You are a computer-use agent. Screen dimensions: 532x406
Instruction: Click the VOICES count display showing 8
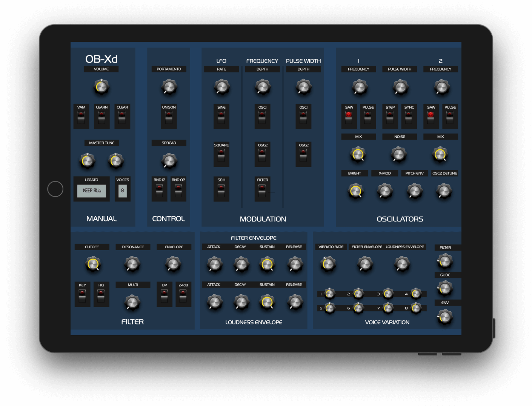click(x=123, y=191)
